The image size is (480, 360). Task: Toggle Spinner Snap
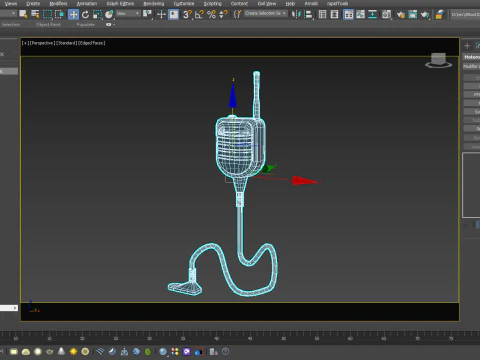point(223,14)
